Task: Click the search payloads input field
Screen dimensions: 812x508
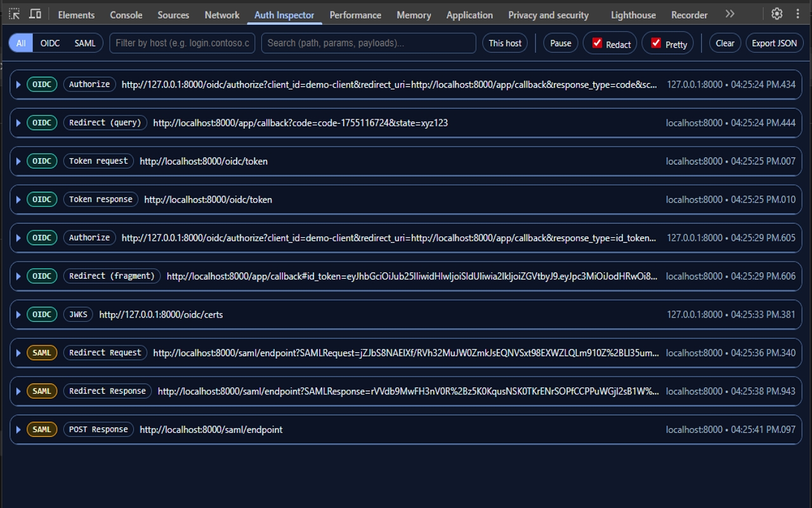Action: [368, 43]
